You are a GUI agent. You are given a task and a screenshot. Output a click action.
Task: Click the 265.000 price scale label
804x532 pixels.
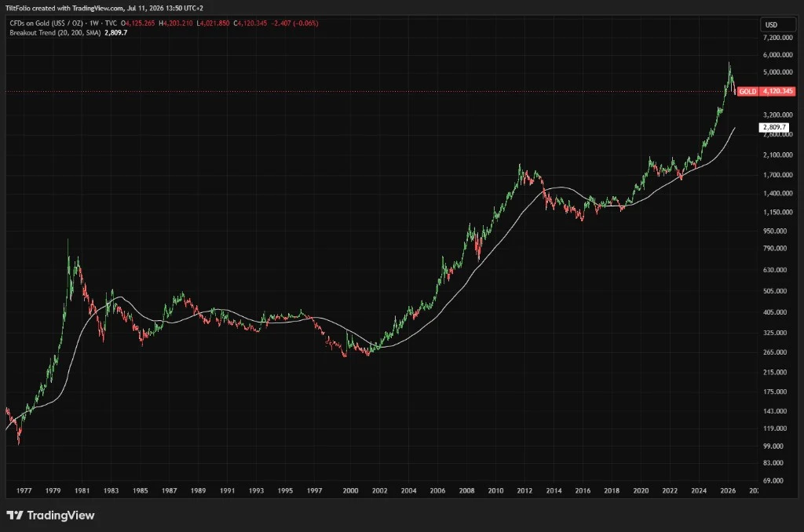tap(775, 352)
